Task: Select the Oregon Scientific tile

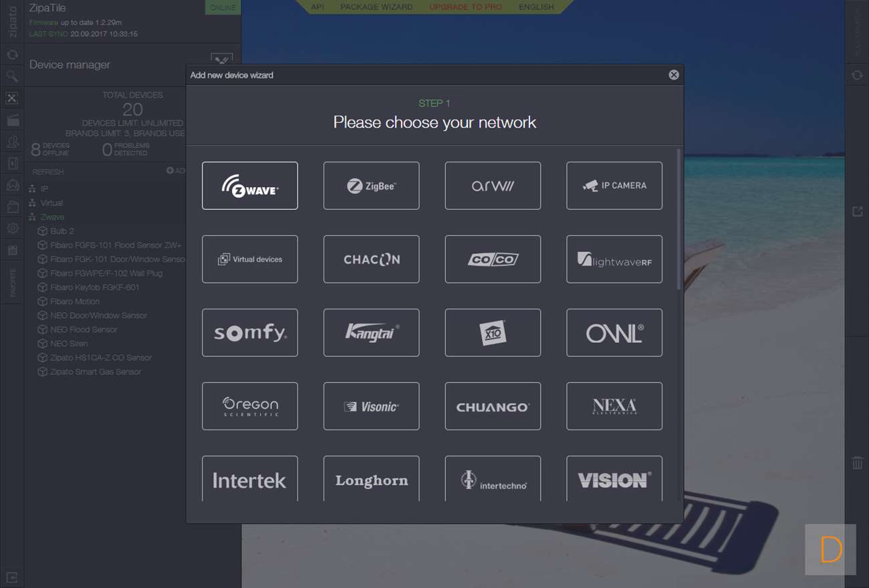Action: 250,406
